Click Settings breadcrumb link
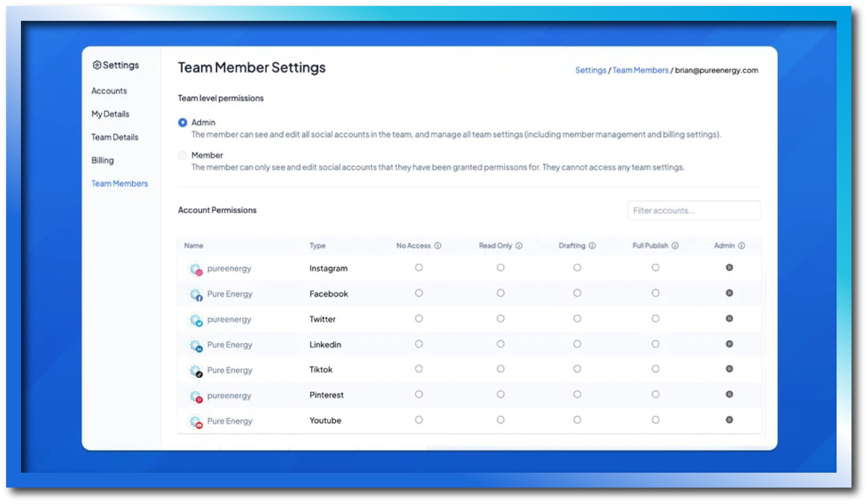Screen dimensions: 868x504 click(x=590, y=70)
